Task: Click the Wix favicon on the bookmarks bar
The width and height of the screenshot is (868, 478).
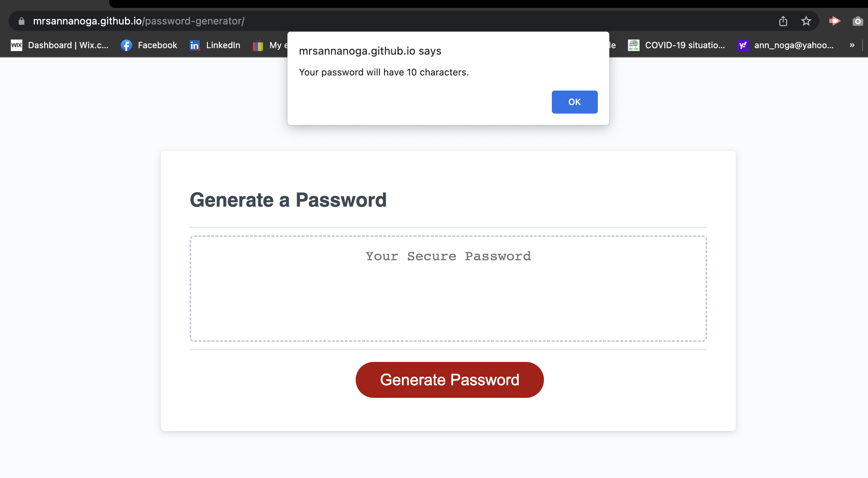Action: 17,45
